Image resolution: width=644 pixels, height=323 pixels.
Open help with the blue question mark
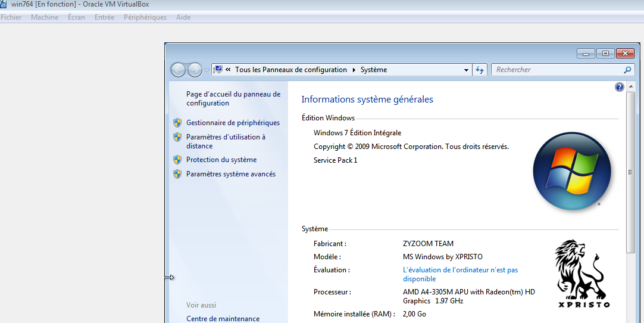click(620, 87)
